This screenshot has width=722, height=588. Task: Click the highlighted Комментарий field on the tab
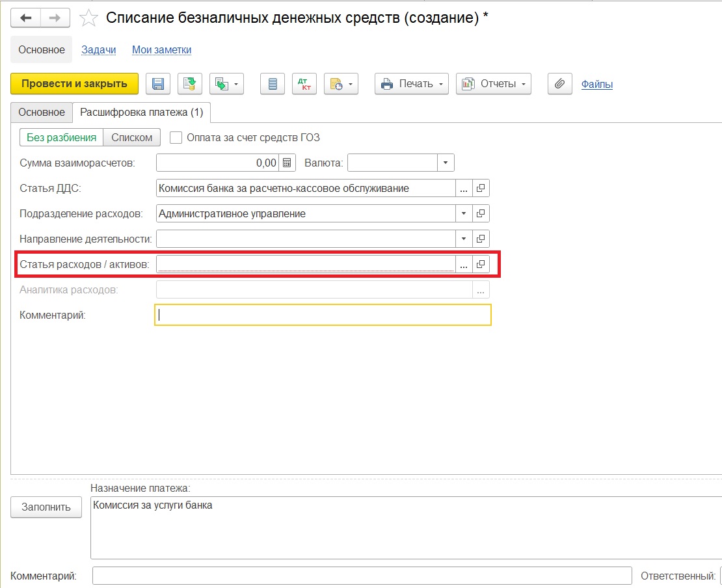pyautogui.click(x=323, y=315)
